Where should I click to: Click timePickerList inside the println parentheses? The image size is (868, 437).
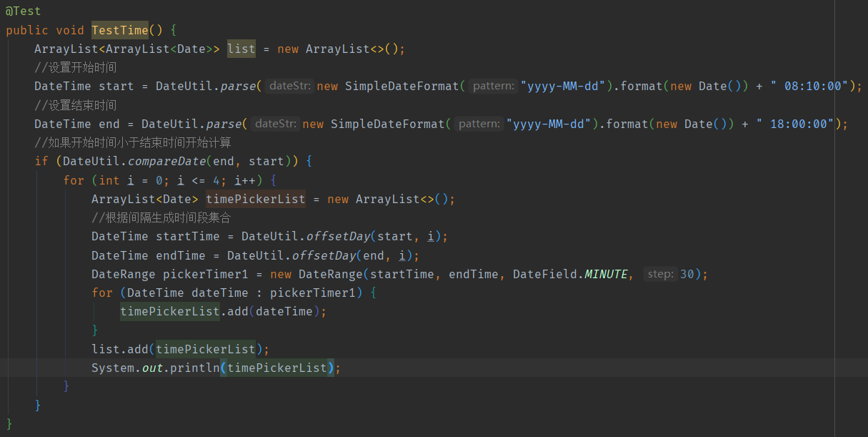tap(277, 368)
